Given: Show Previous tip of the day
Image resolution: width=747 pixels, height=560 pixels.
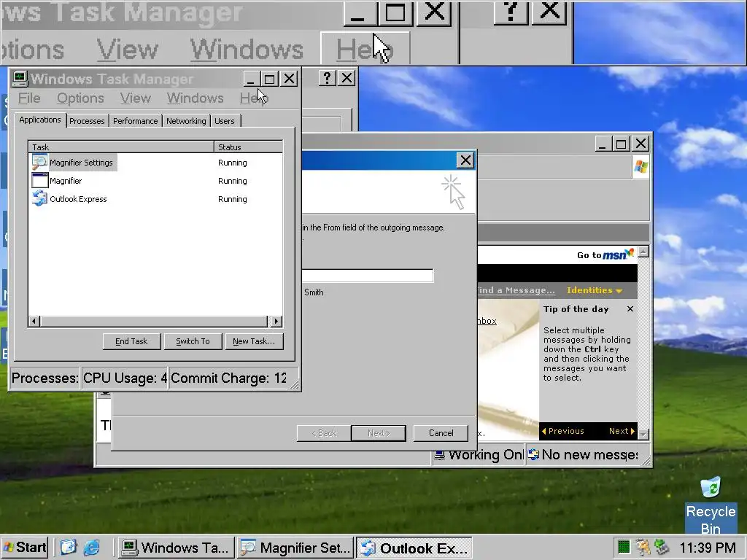Looking at the screenshot, I should coord(562,431).
